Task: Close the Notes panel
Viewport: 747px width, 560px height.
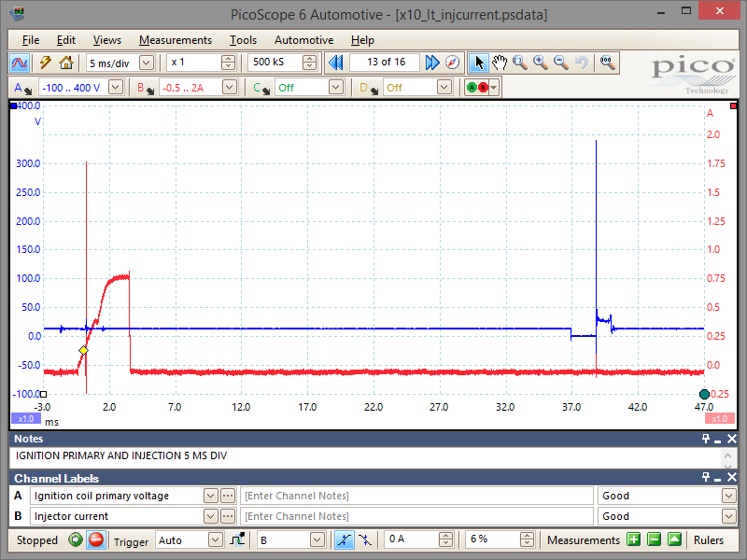Action: click(x=732, y=439)
